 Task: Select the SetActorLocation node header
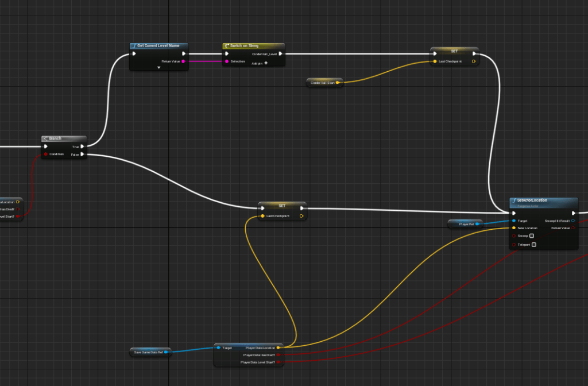[543, 201]
